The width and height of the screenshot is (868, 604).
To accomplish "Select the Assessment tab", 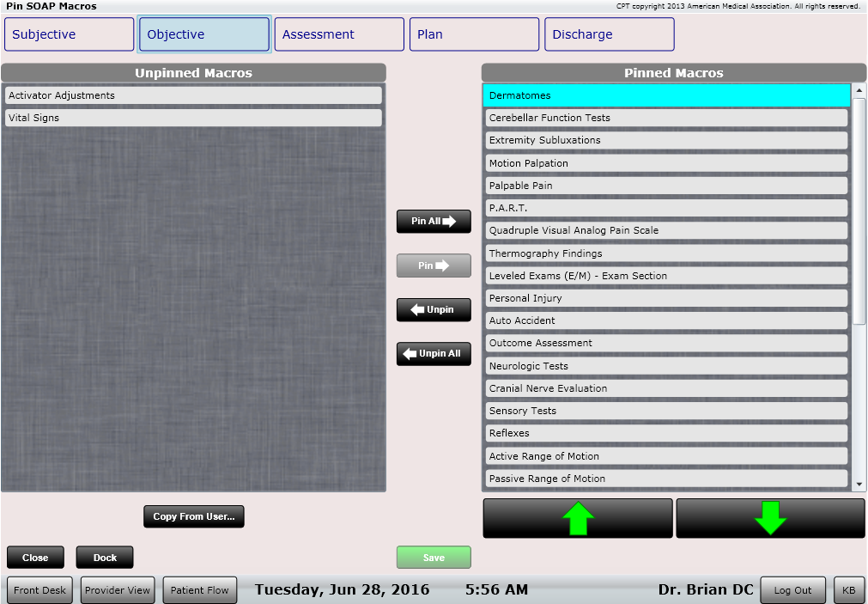I will click(338, 34).
